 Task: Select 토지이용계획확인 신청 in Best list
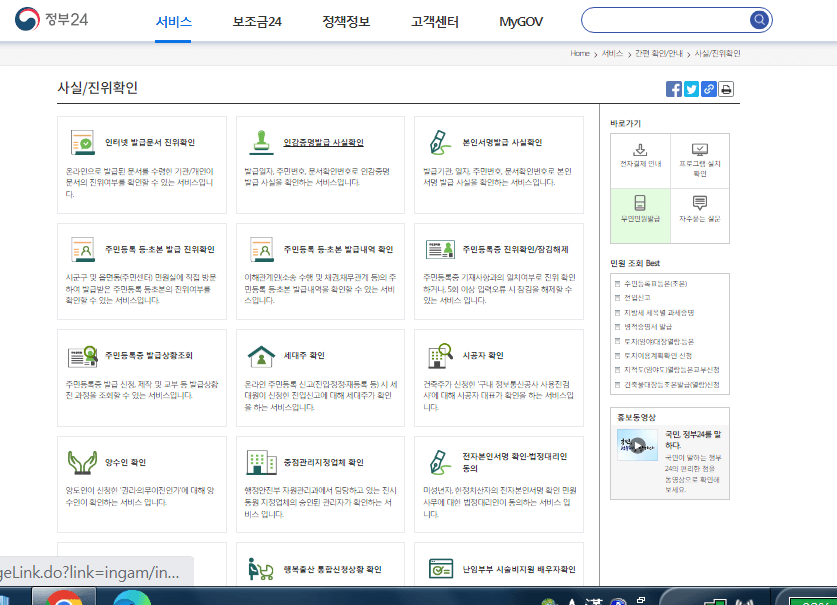coord(658,355)
